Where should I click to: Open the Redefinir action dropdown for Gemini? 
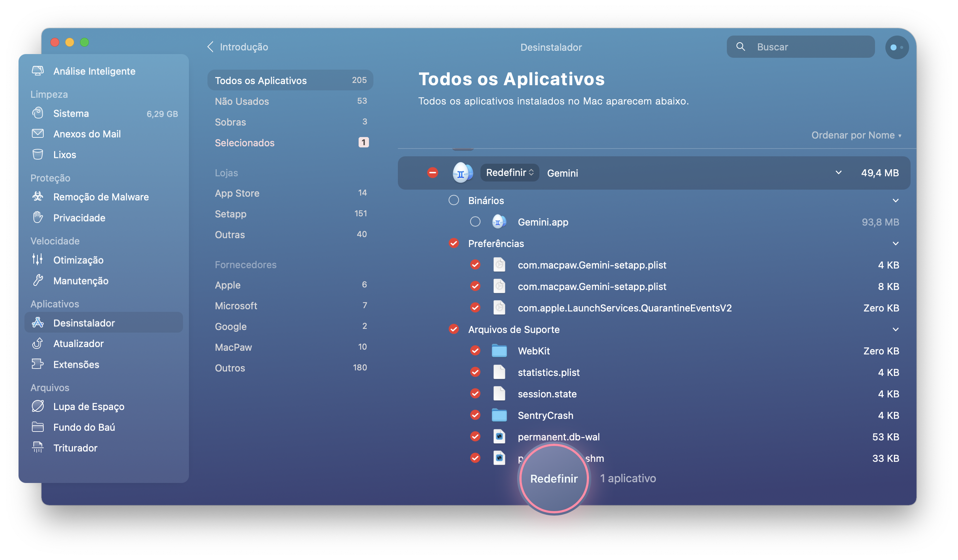(509, 173)
